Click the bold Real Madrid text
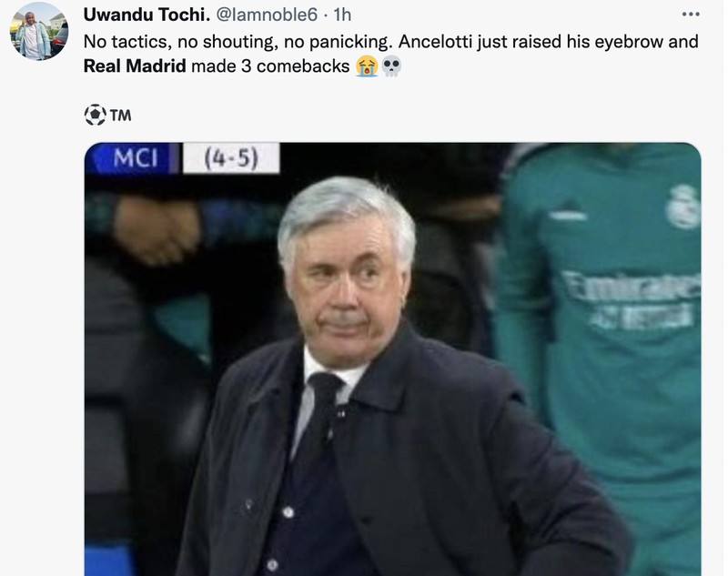Viewport: 728px width, 576px height. coord(135,67)
